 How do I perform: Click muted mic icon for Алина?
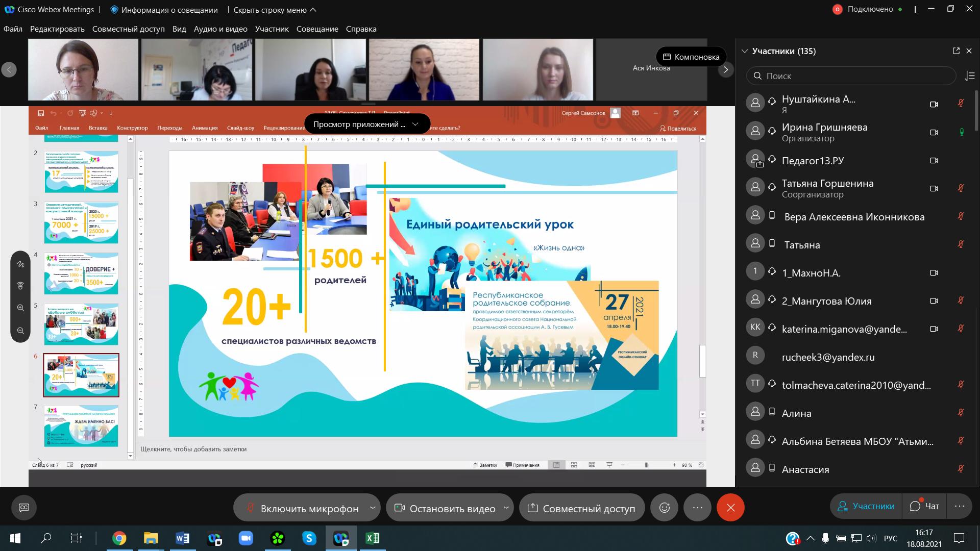point(961,413)
